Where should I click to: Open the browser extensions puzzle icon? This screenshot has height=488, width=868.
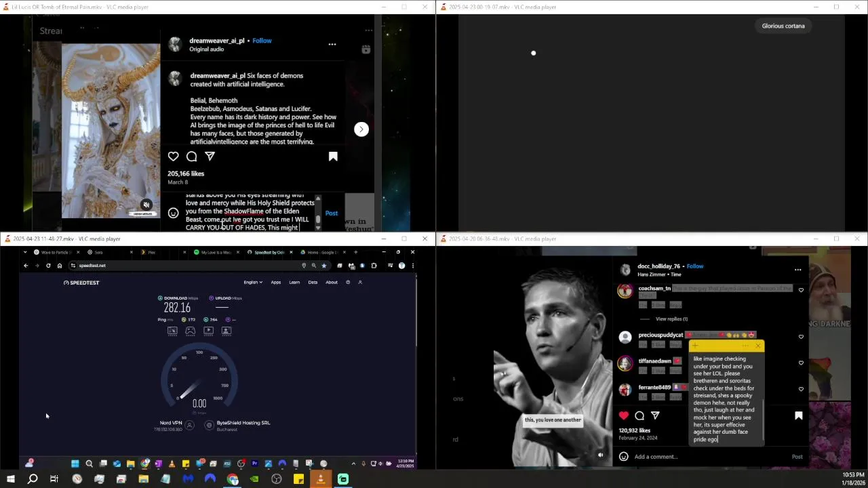[374, 266]
